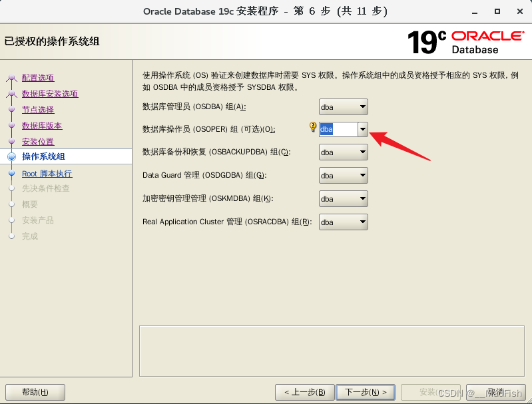Open the OSRACDBA group dropdown
532x404 pixels.
pos(344,222)
